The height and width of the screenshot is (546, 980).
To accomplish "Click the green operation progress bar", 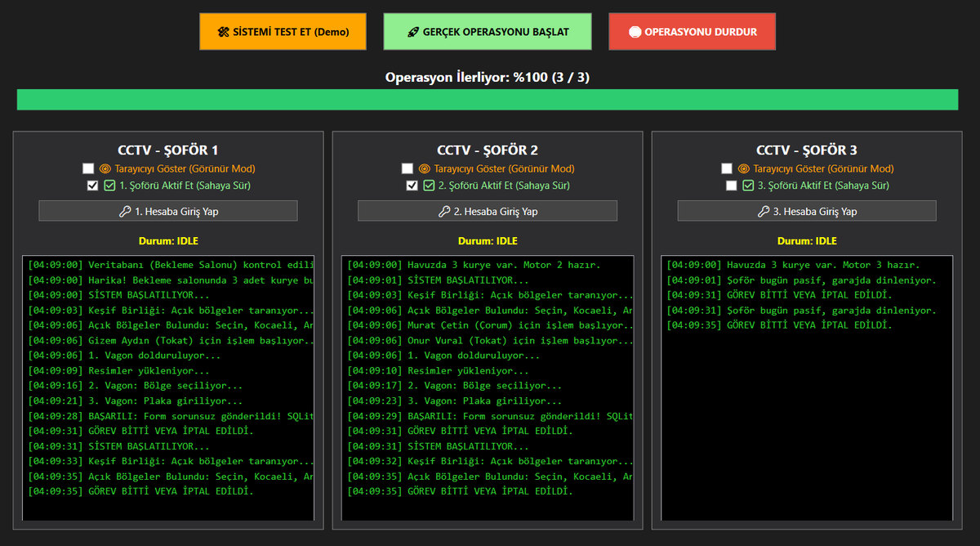I will tap(488, 100).
